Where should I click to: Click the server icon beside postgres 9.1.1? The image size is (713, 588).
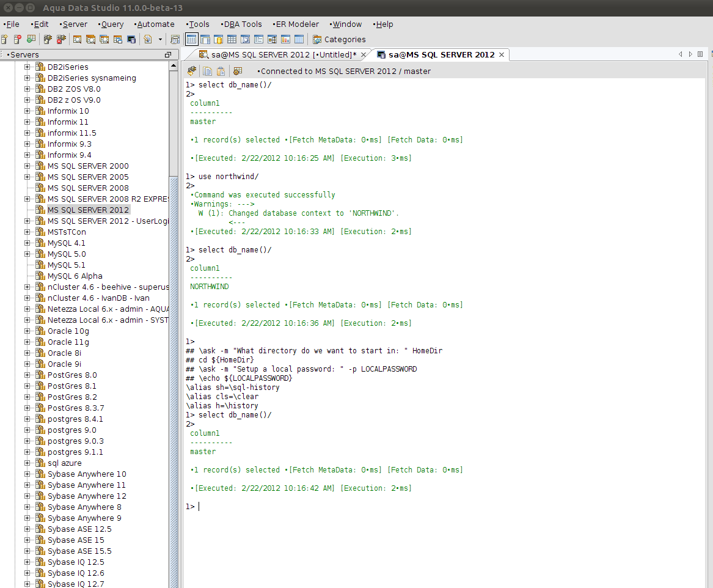tap(40, 452)
